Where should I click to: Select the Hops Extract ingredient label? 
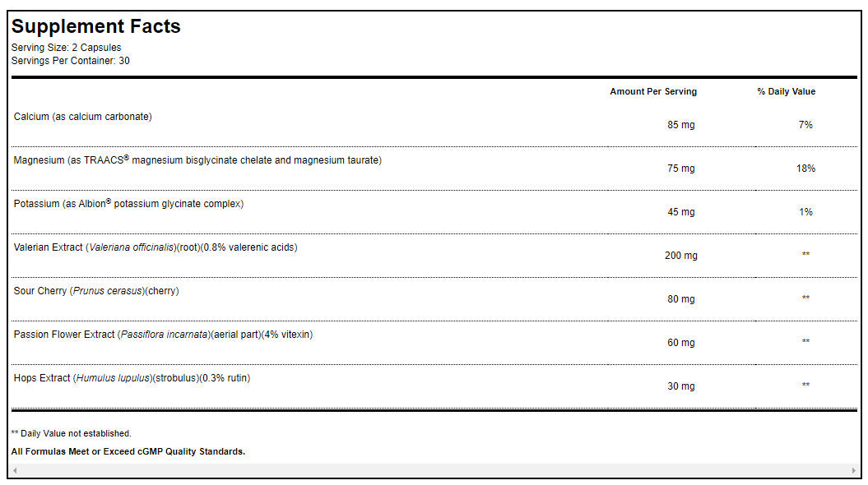pos(132,378)
